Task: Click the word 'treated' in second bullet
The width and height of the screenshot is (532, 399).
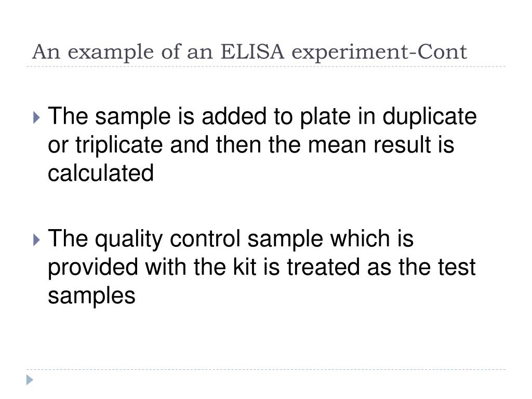Action: tap(323, 267)
